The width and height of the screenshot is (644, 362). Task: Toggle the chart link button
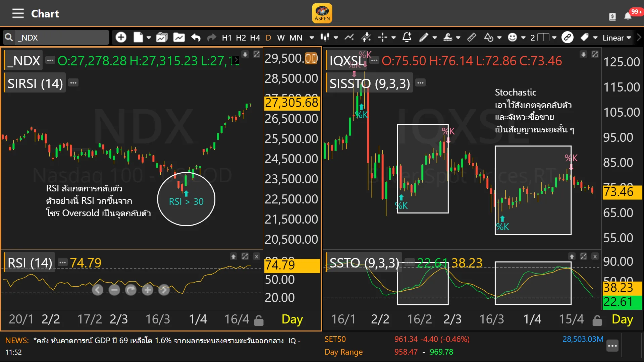568,37
